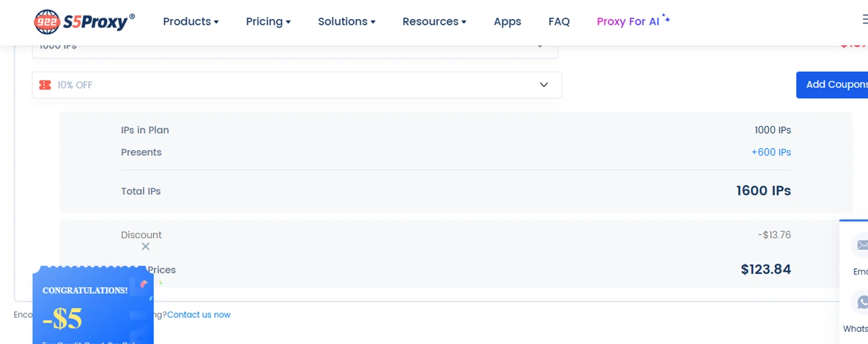Click the sparkle icon beside Proxy For AI
The image size is (868, 344).
[666, 18]
